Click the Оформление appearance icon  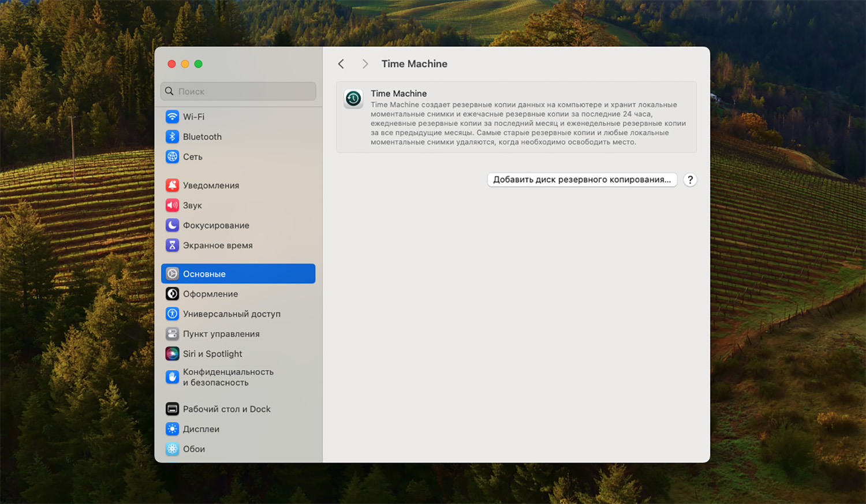[x=172, y=294]
